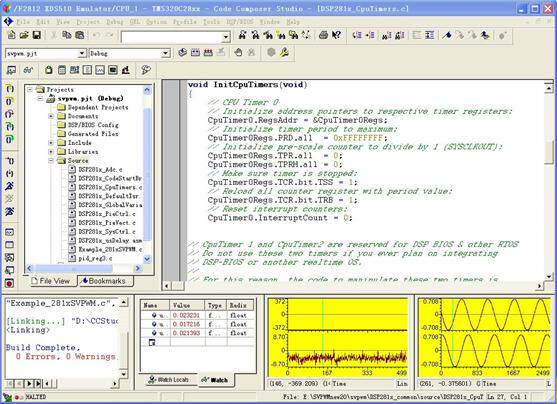Select DSP281x_SysCtrl.c in project tree
This screenshot has width=557, height=404.
pos(107,232)
